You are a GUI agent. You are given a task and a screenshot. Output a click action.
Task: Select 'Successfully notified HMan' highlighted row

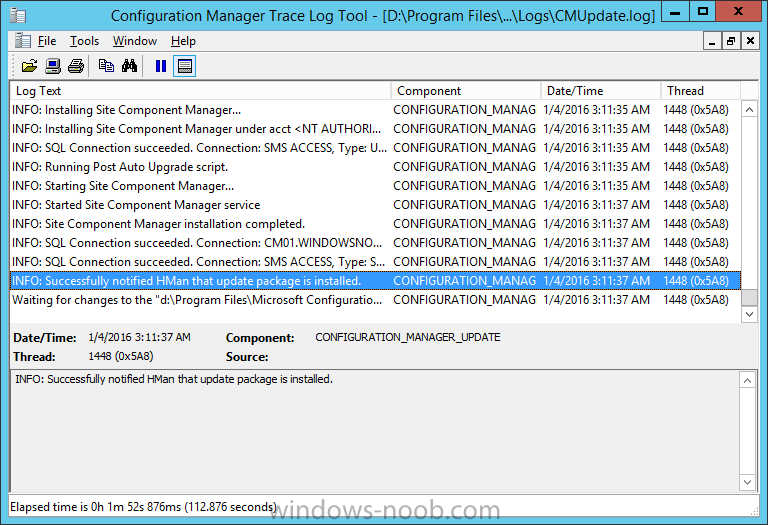tap(375, 281)
